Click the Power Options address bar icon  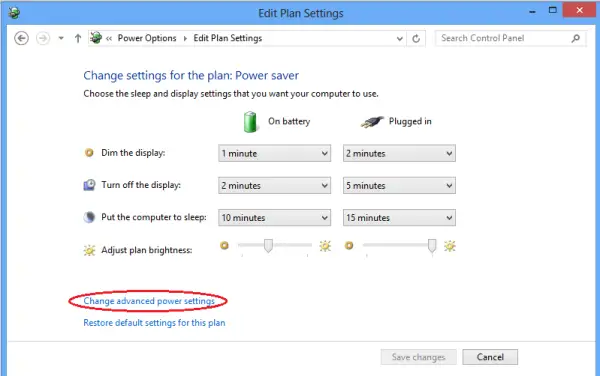[x=96, y=38]
